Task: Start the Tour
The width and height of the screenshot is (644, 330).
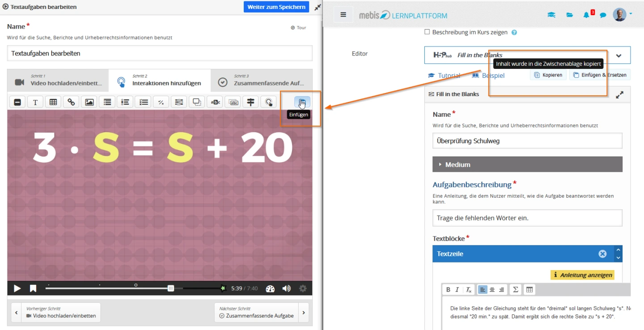Action: tap(298, 28)
